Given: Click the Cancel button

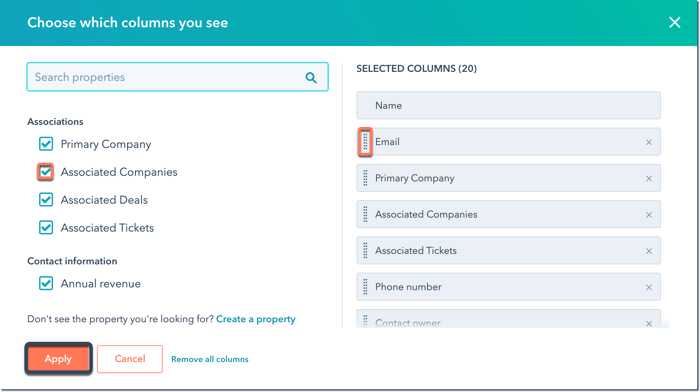Looking at the screenshot, I should 130,359.
